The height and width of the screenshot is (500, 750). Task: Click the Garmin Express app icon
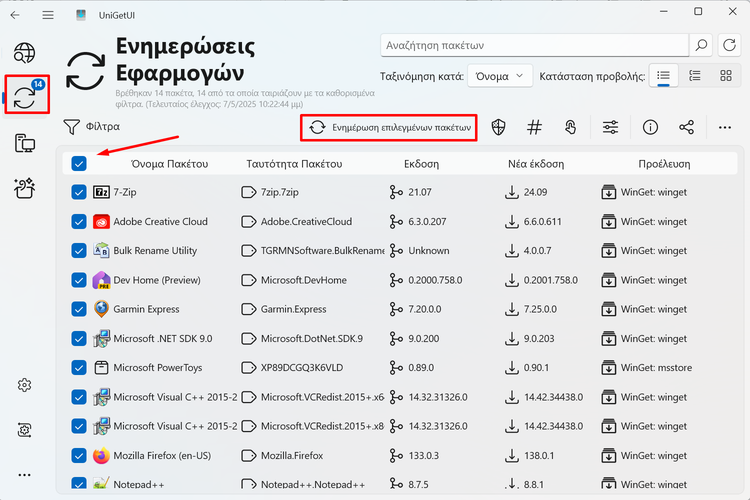[x=101, y=309]
